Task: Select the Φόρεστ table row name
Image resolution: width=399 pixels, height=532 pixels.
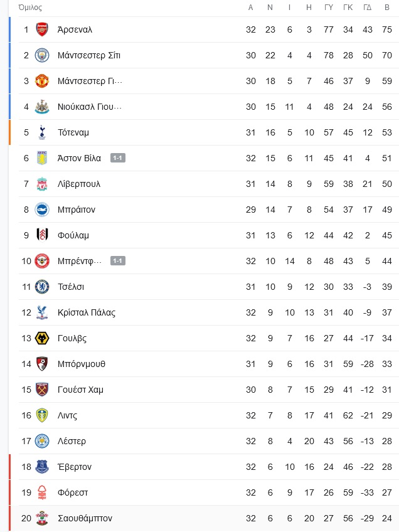Action: coord(73,492)
